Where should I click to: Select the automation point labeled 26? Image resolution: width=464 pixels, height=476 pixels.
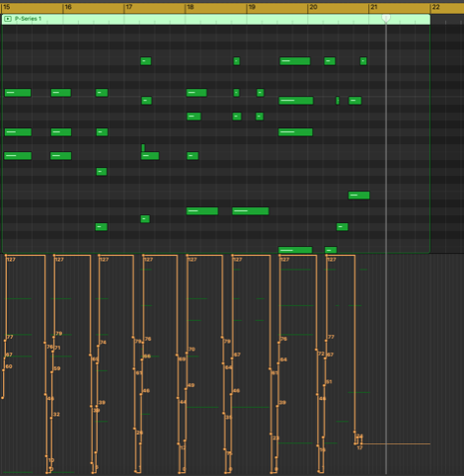tap(134, 429)
